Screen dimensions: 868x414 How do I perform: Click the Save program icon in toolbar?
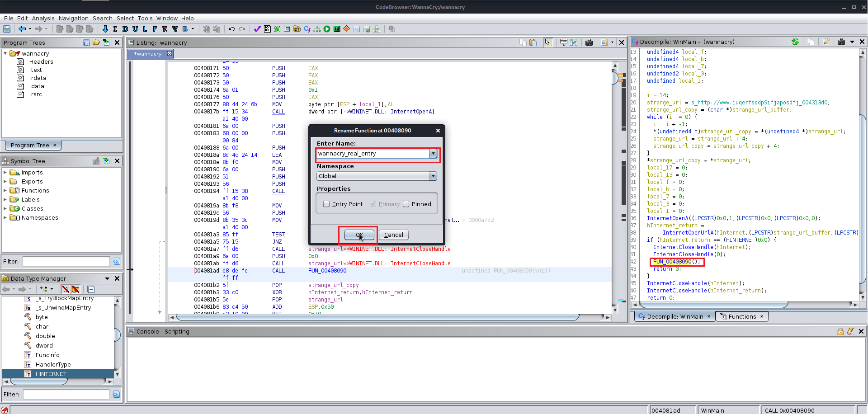[x=7, y=29]
